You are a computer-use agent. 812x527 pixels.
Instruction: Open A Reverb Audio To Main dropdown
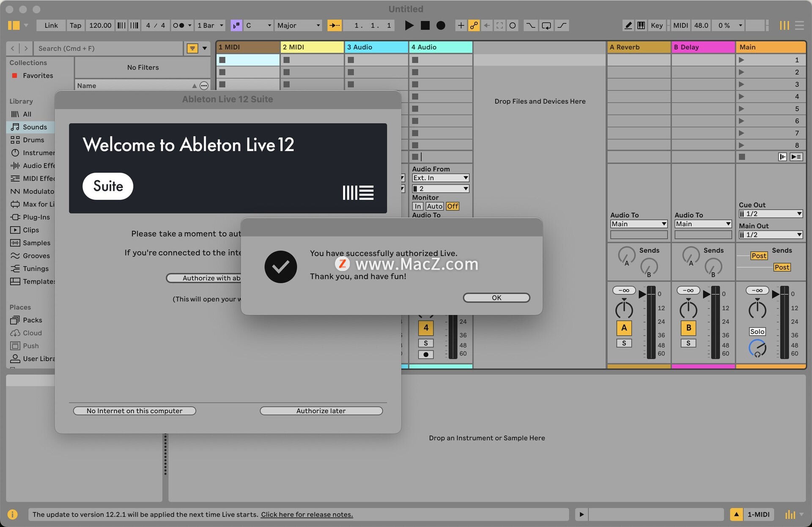pyautogui.click(x=639, y=224)
